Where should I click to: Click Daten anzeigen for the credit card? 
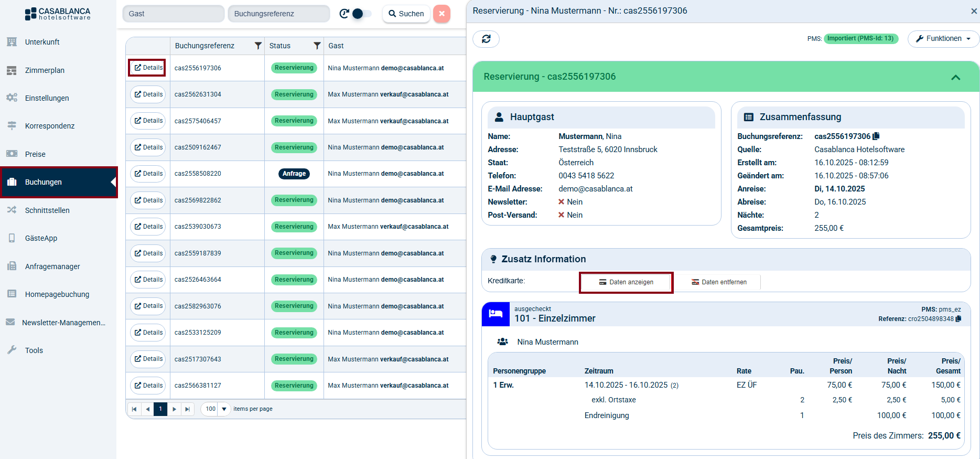click(x=626, y=282)
